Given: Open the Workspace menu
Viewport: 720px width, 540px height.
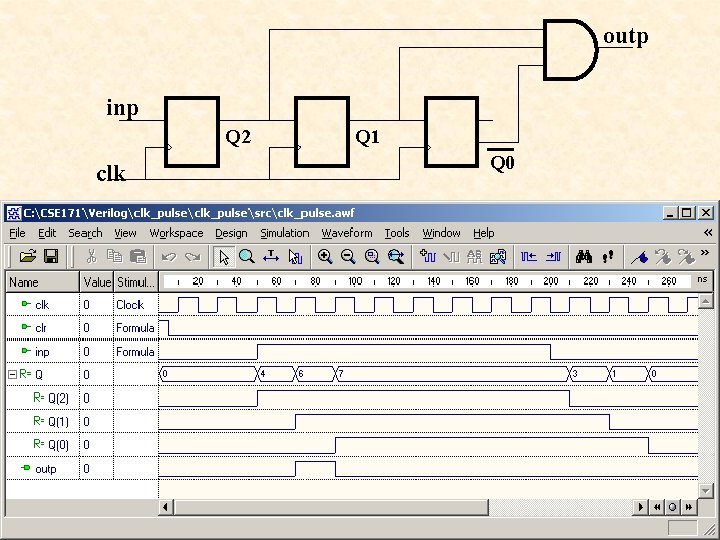Looking at the screenshot, I should 176,233.
